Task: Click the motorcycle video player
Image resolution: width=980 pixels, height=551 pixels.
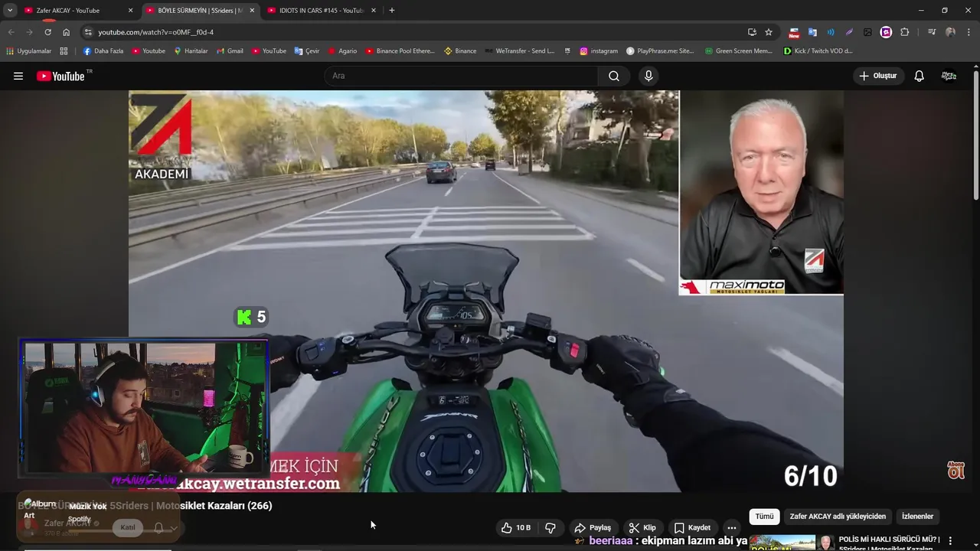Action: click(x=485, y=291)
